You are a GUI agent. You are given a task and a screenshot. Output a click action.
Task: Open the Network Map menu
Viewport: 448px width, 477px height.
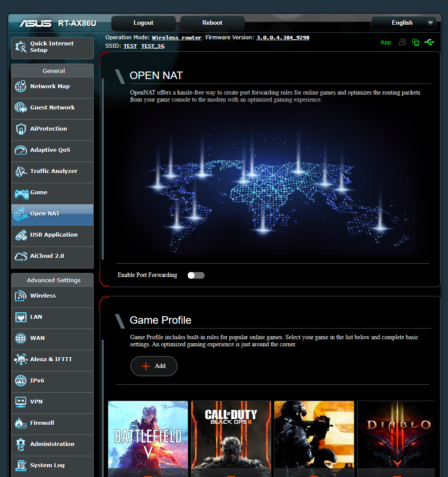[52, 87]
